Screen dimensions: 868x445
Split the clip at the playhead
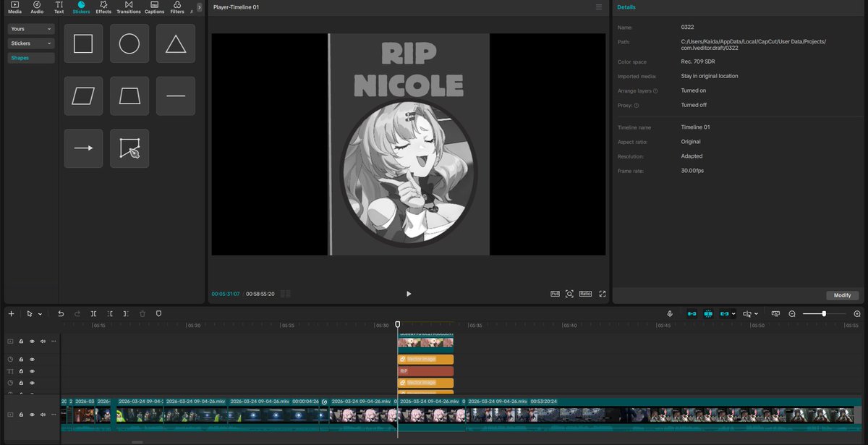click(94, 314)
